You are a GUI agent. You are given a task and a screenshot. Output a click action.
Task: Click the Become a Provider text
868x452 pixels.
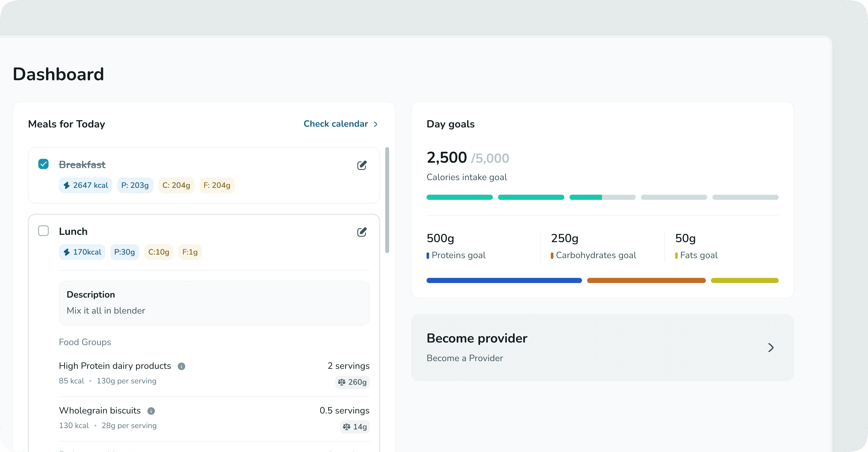tap(465, 358)
